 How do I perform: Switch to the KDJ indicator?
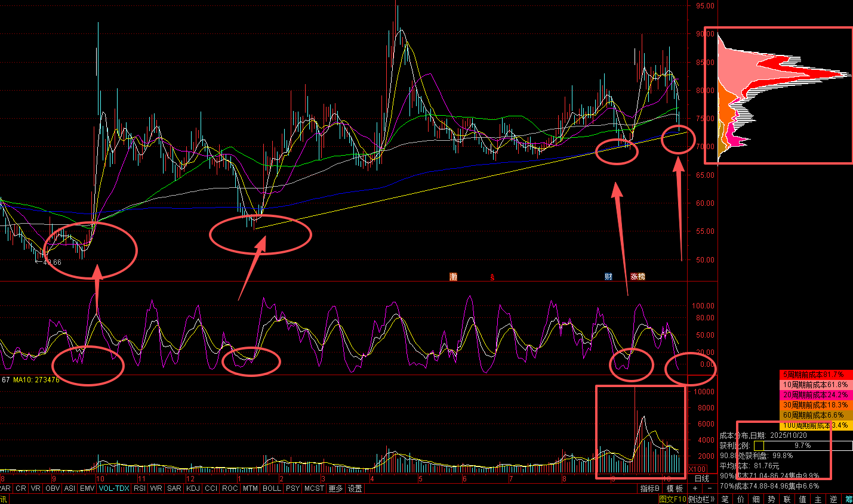coord(193,488)
